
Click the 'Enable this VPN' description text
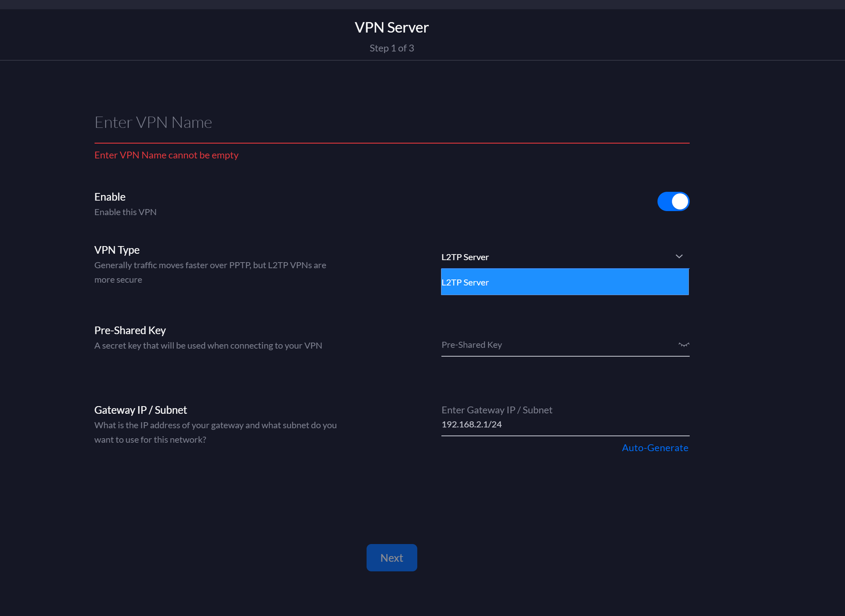tap(125, 212)
